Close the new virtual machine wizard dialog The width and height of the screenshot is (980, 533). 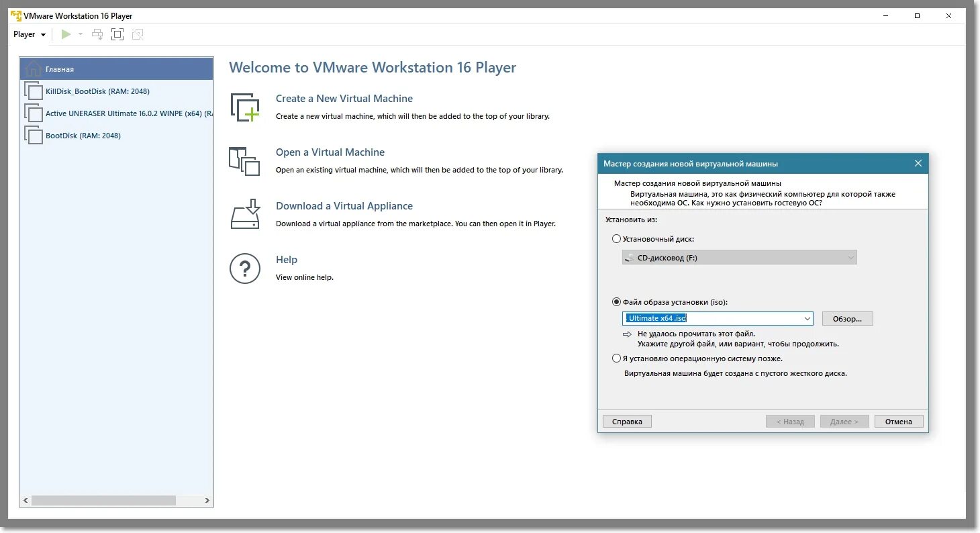click(918, 163)
